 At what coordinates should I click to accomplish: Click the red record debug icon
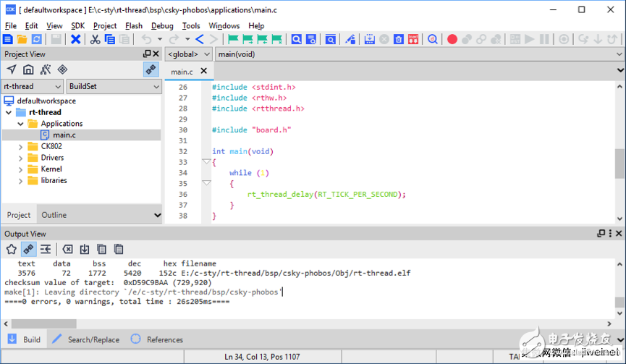[452, 39]
